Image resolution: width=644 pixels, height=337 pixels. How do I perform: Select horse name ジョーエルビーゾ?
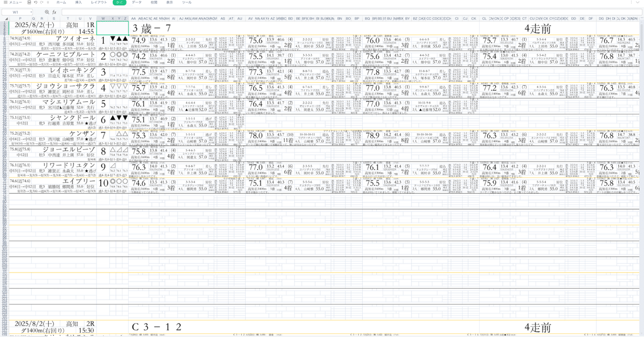point(70,150)
